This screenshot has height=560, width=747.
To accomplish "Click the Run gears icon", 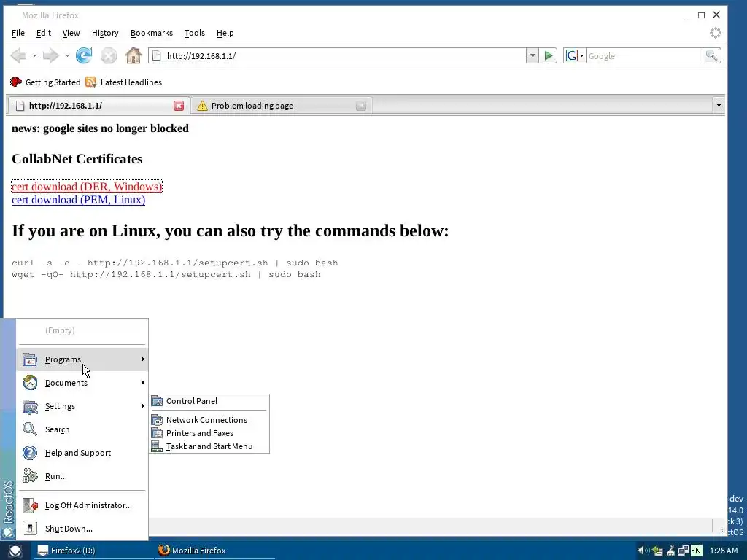I will (x=30, y=476).
